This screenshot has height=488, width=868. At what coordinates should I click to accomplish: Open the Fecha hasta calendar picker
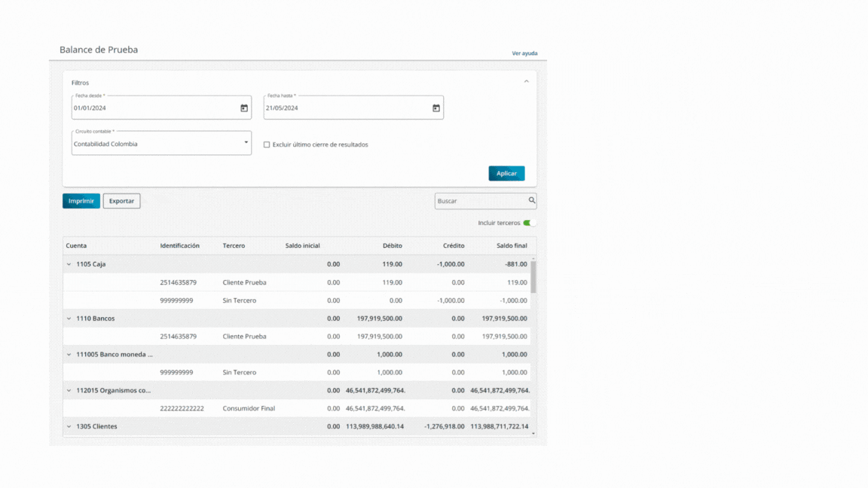click(x=436, y=108)
